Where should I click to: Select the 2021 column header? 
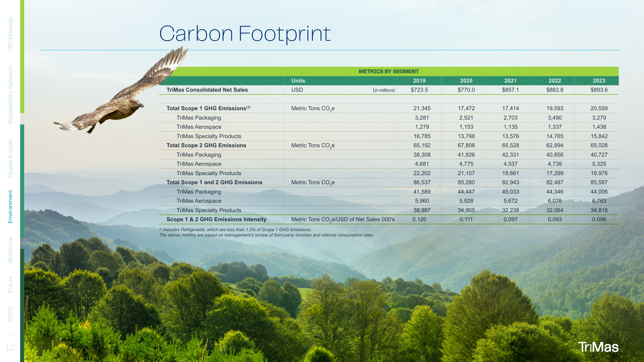point(510,81)
